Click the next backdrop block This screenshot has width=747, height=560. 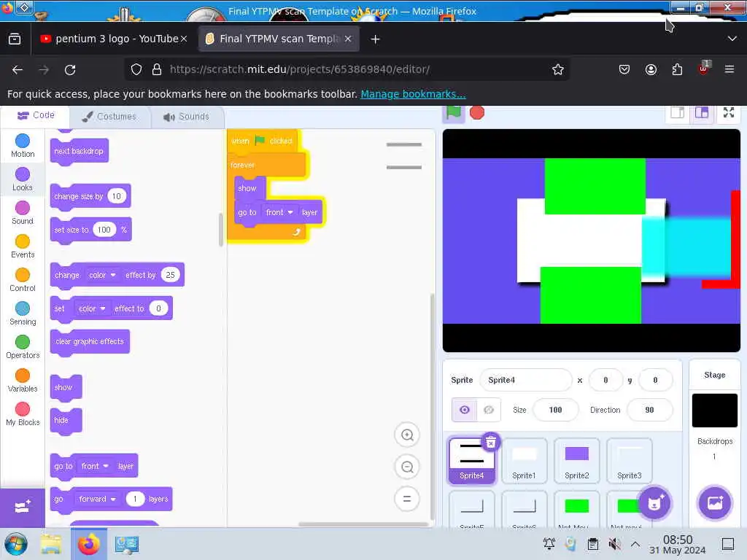[79, 152]
